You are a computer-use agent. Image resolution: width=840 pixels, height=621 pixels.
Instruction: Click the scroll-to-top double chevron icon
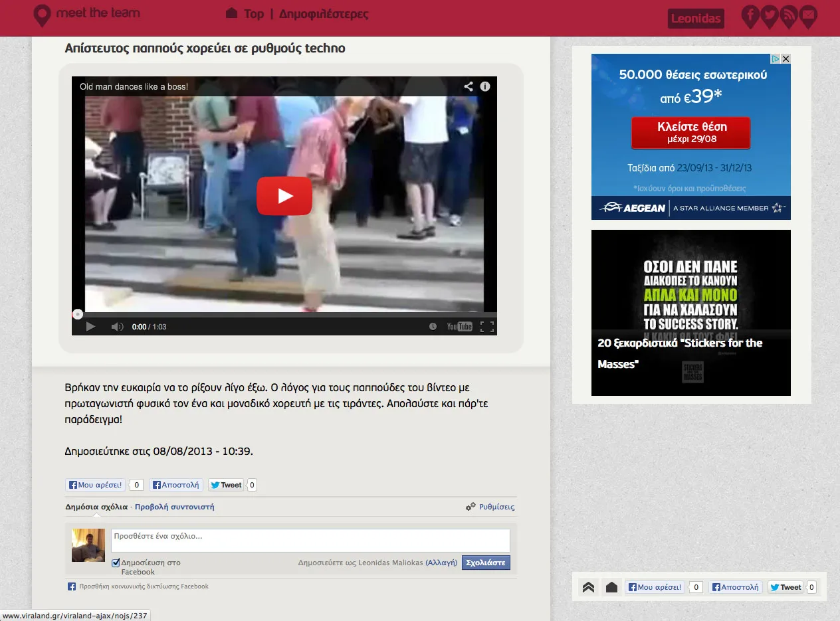(588, 587)
